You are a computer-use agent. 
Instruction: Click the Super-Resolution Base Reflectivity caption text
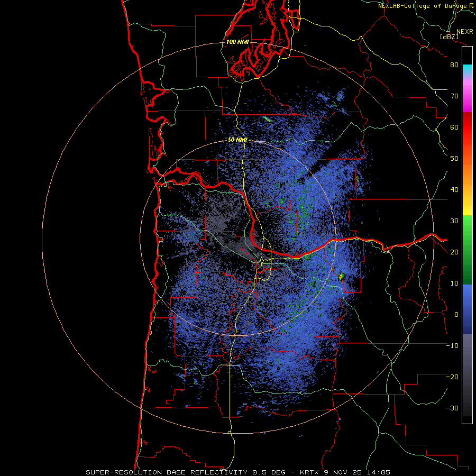[237, 472]
